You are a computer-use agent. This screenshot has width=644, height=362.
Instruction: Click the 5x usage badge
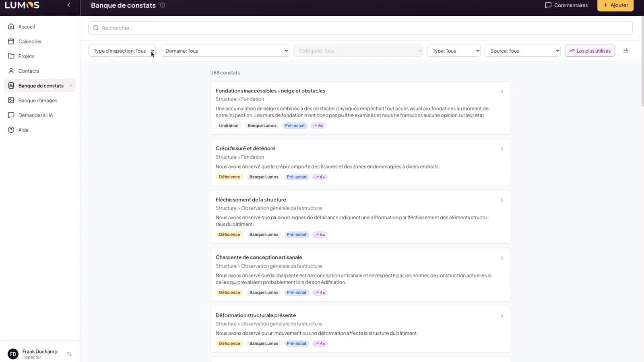pyautogui.click(x=320, y=234)
